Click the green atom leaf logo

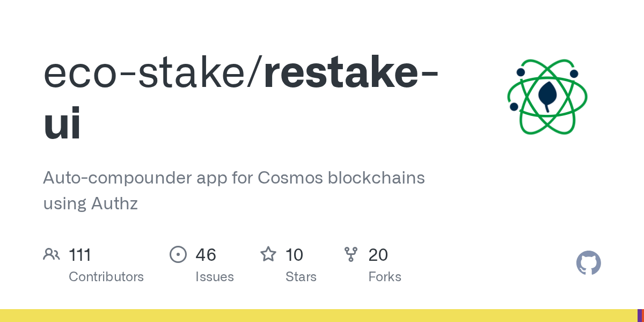click(x=547, y=97)
